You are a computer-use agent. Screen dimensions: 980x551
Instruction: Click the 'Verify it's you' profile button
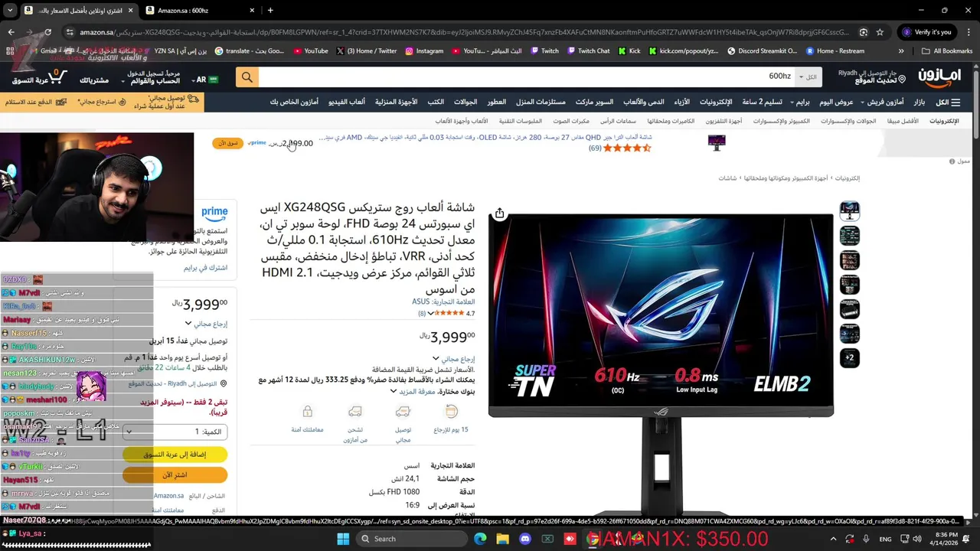[926, 32]
